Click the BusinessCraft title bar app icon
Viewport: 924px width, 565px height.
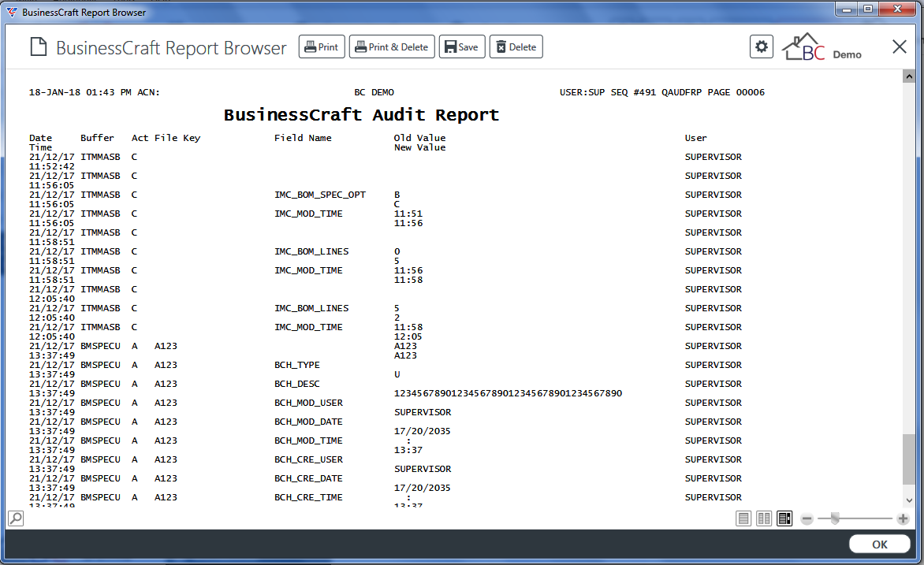point(12,12)
